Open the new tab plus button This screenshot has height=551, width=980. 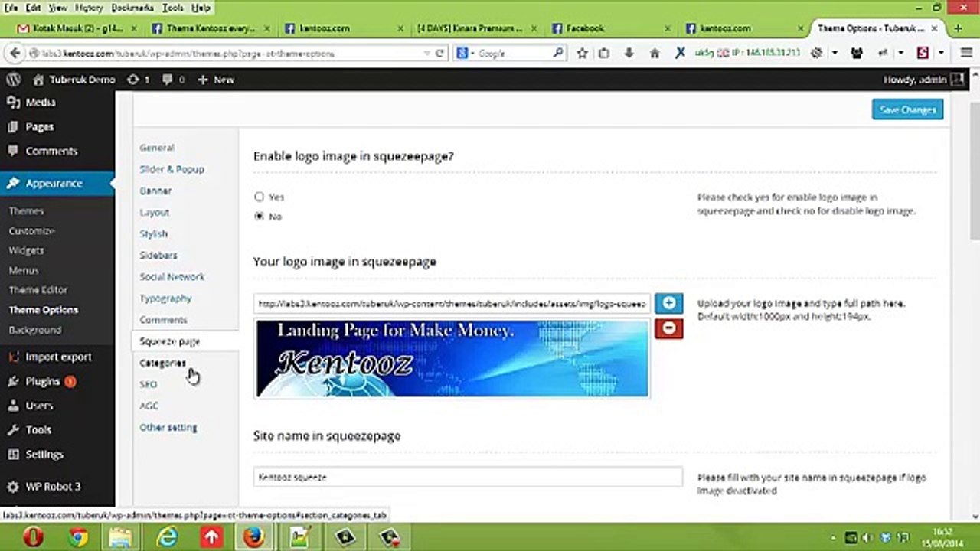(958, 28)
